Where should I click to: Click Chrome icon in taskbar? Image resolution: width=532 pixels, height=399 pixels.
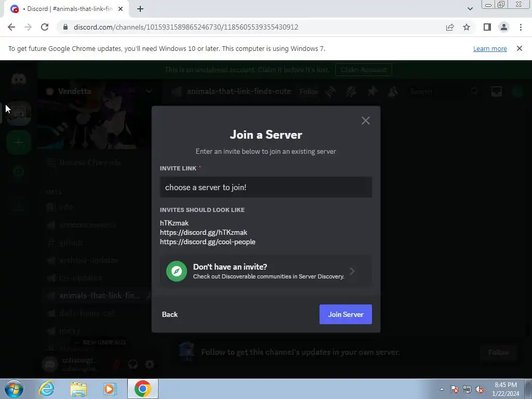pyautogui.click(x=142, y=389)
